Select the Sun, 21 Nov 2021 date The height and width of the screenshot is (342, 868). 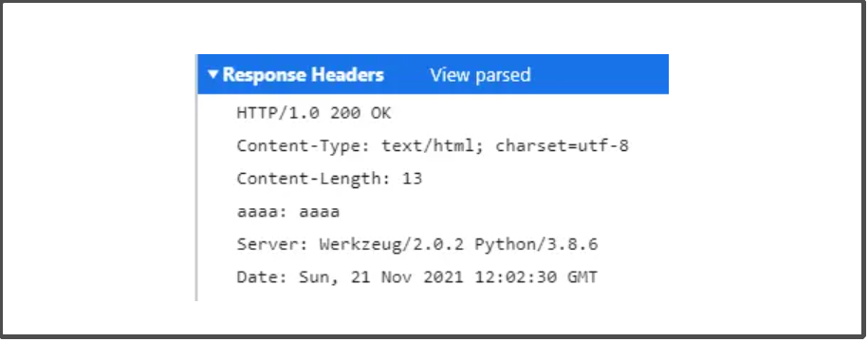coord(380,277)
